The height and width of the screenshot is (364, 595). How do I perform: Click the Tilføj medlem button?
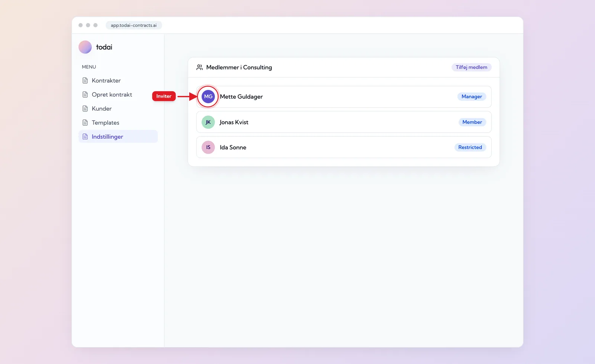472,67
